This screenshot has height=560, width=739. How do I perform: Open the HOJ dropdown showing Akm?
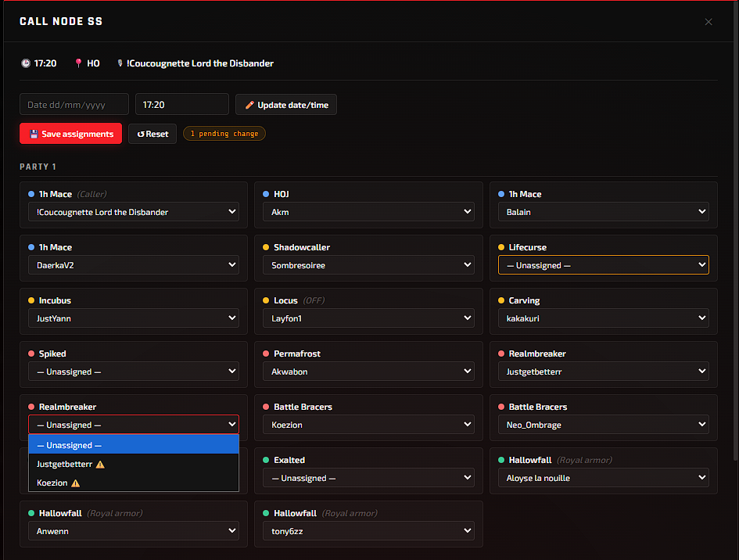[x=368, y=212]
